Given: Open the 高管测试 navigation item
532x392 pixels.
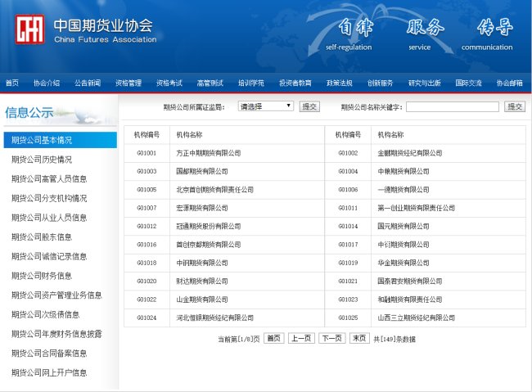Looking at the screenshot, I should click(x=210, y=83).
